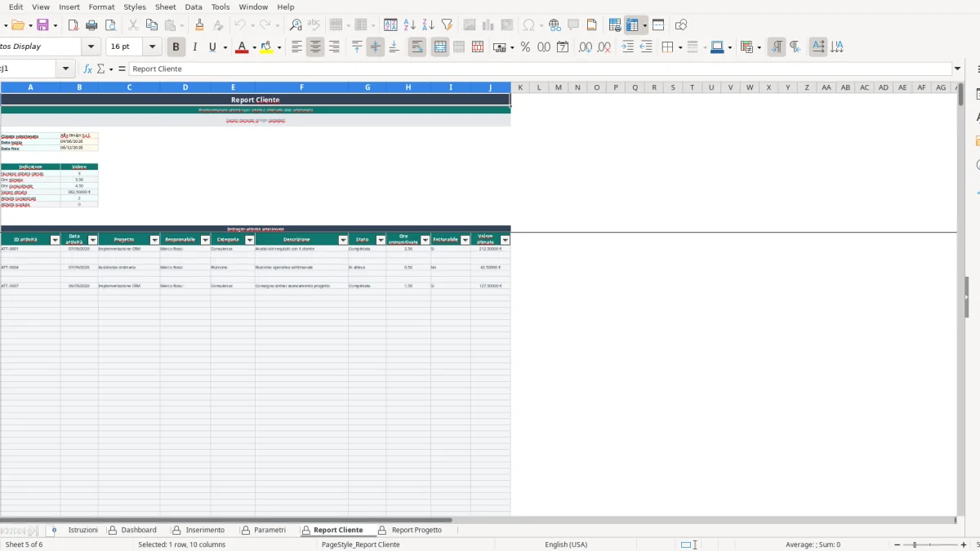Insert a hyperlink
This screenshot has width=980, height=551.
(555, 25)
